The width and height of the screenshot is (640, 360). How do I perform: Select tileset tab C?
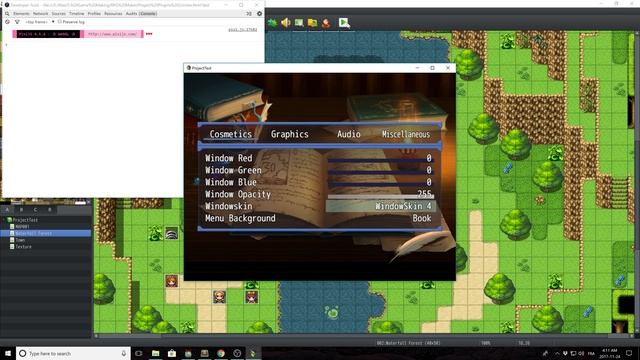(36, 209)
